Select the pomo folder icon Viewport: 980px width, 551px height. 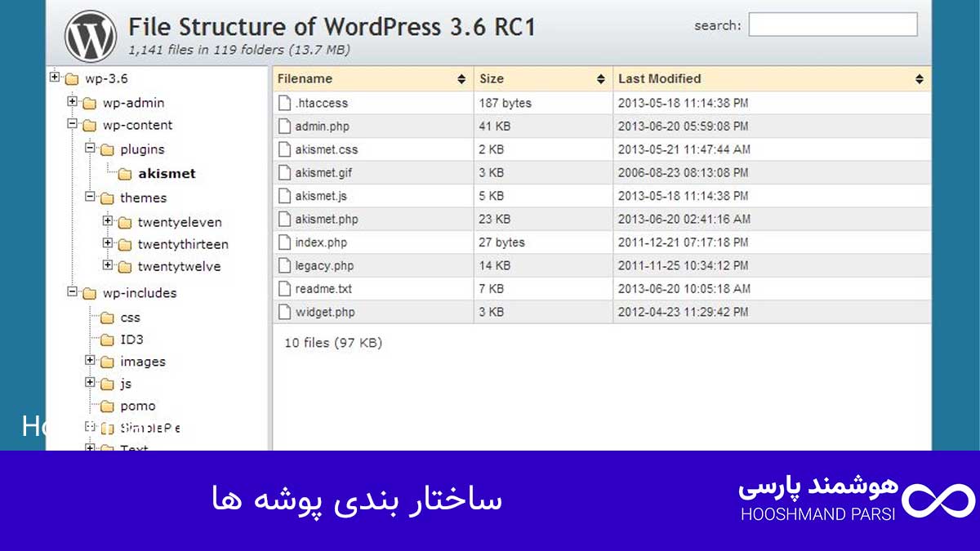107,406
